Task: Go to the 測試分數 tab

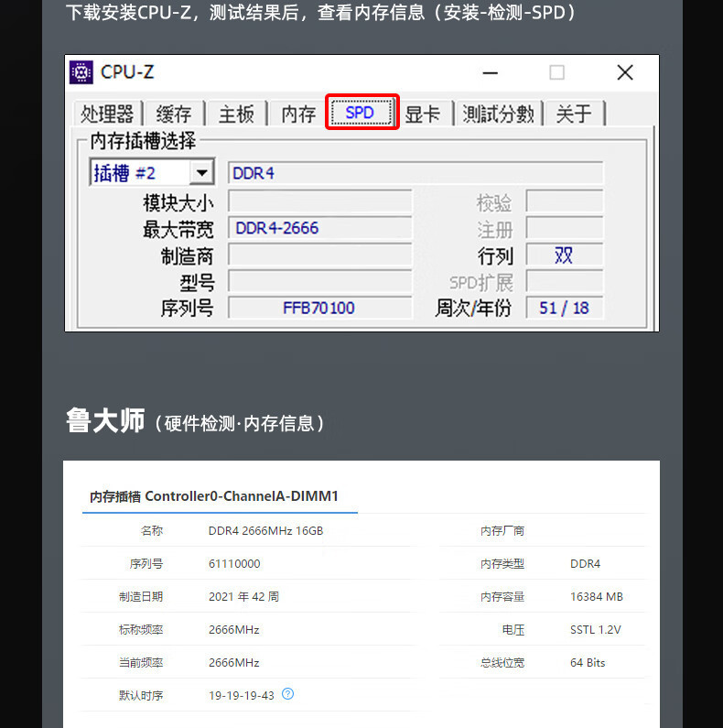Action: [x=499, y=114]
